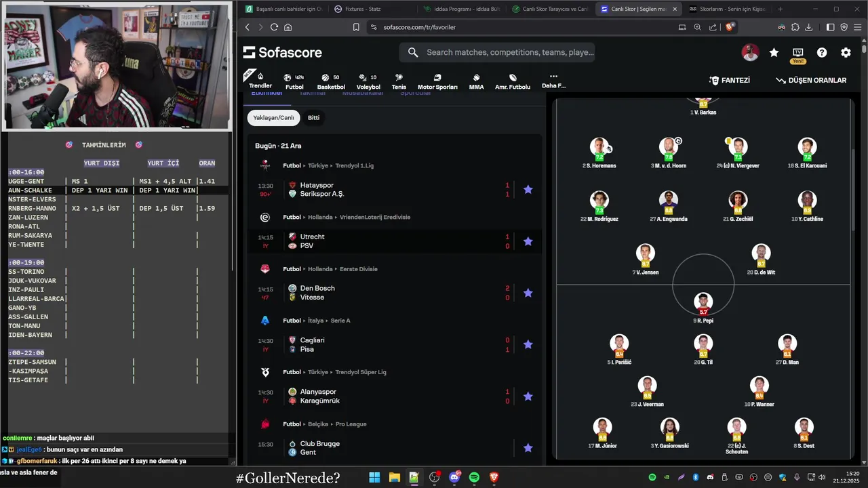Go to the browser home page
Image resolution: width=868 pixels, height=488 pixels.
(288, 27)
